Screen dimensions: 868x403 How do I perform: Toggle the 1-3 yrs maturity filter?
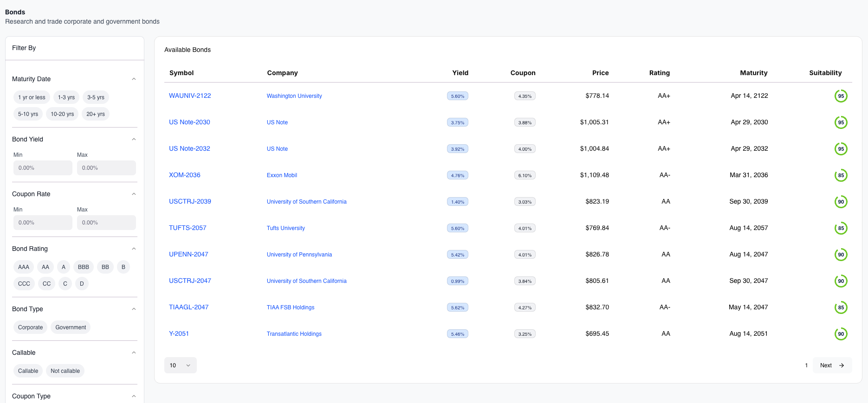[x=66, y=97]
